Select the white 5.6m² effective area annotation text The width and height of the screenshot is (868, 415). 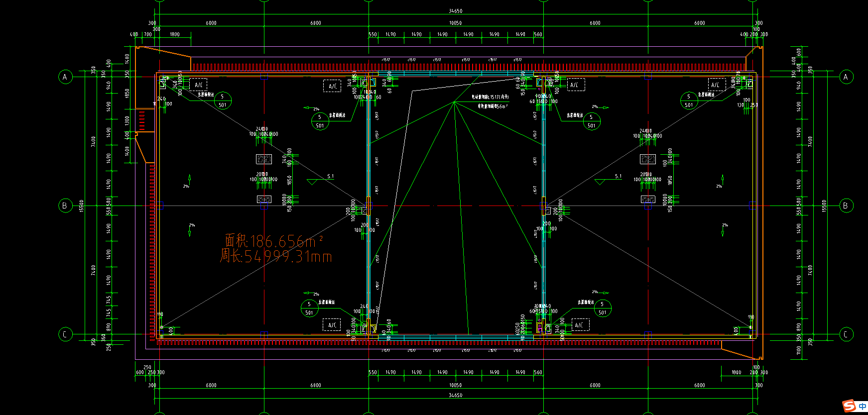[x=493, y=106]
